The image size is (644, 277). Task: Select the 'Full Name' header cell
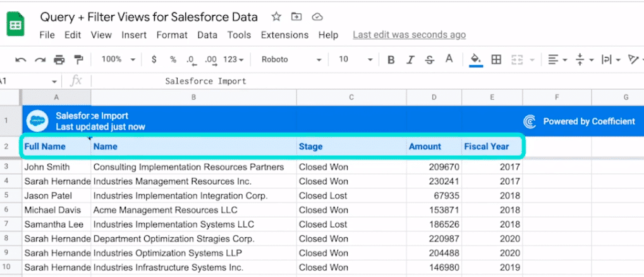point(57,147)
